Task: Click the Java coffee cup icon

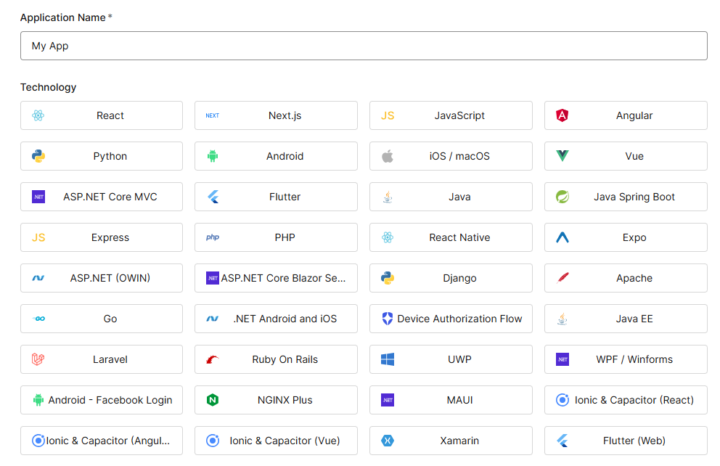Action: (x=388, y=197)
